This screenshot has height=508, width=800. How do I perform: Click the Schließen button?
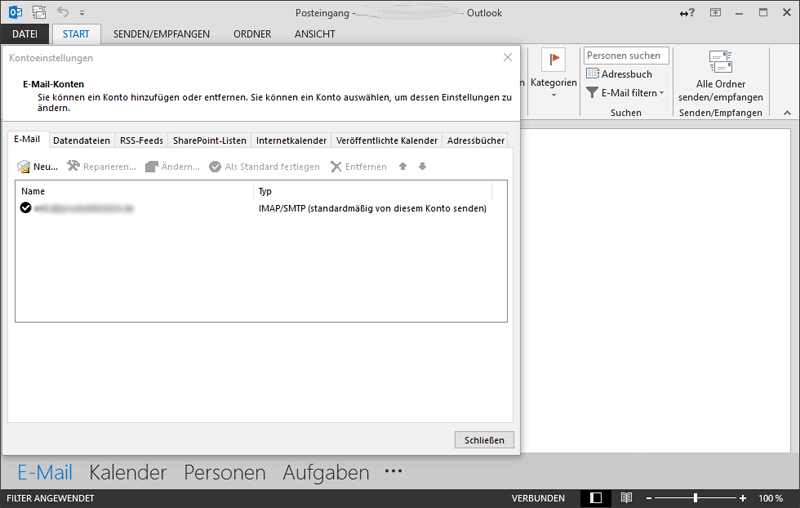pyautogui.click(x=484, y=440)
